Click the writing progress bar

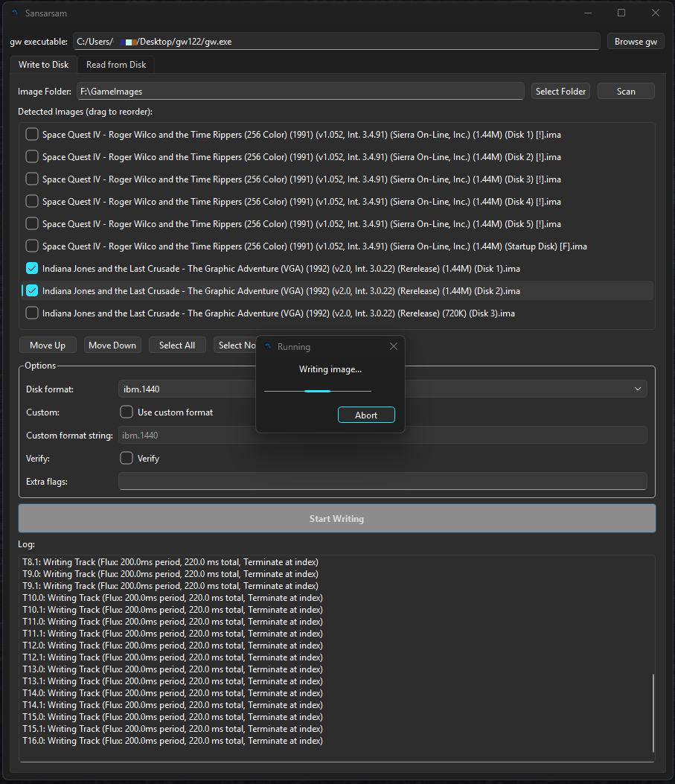[x=318, y=391]
